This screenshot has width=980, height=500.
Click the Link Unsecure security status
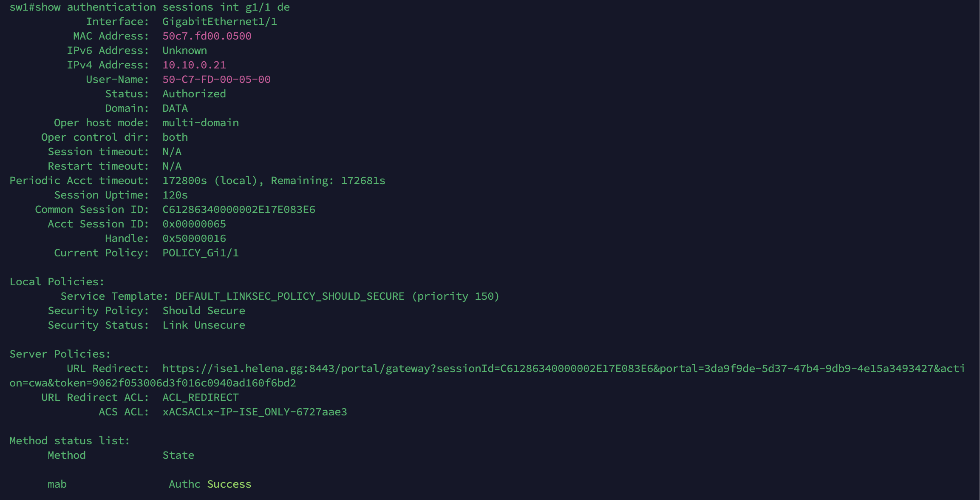pyautogui.click(x=204, y=325)
